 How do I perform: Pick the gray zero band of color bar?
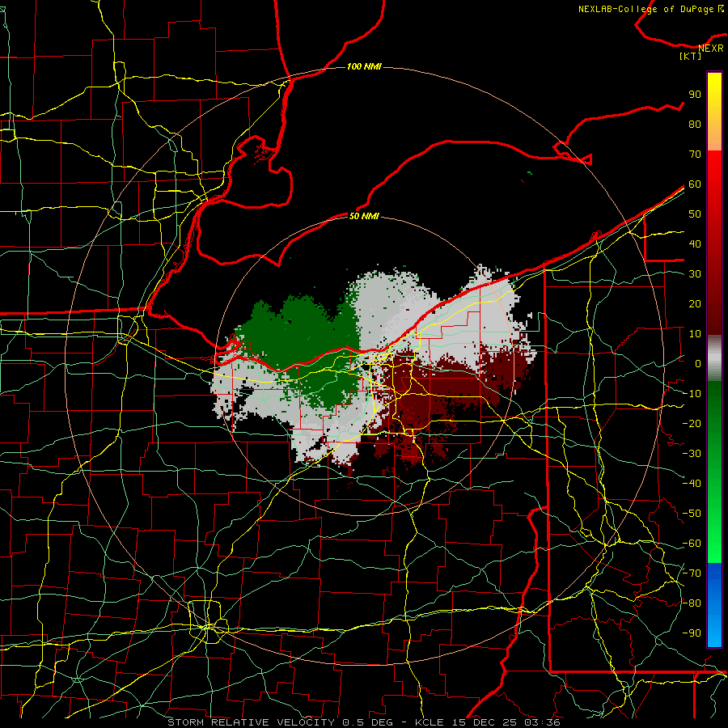[714, 358]
